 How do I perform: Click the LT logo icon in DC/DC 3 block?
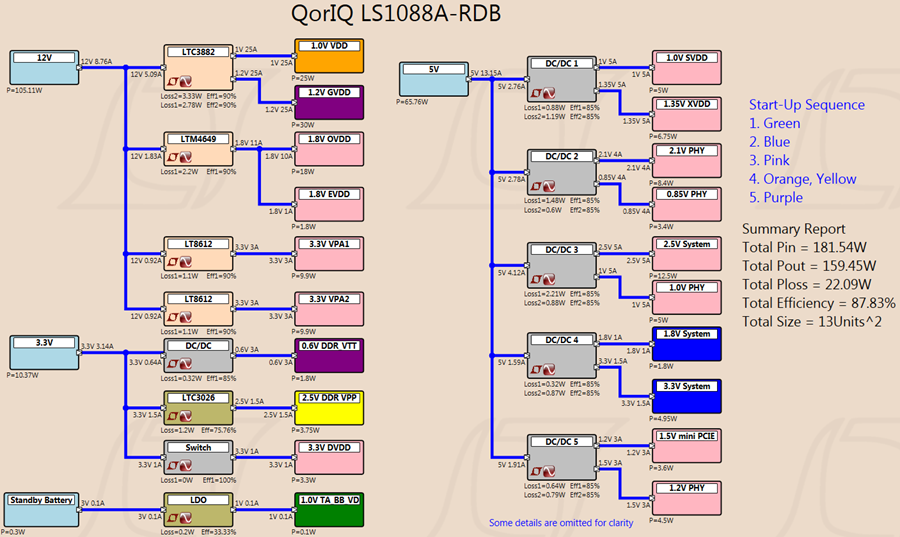point(543,279)
